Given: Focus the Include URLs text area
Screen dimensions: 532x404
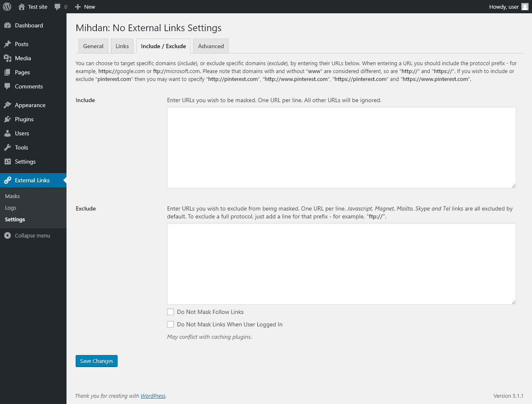Looking at the screenshot, I should point(341,147).
